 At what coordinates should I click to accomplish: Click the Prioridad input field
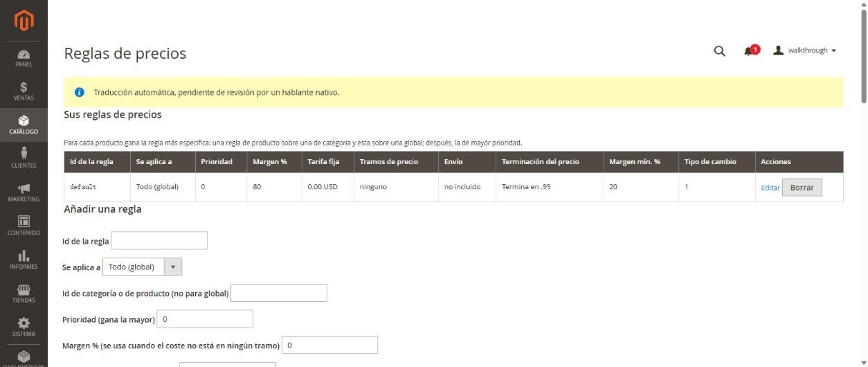tap(205, 319)
